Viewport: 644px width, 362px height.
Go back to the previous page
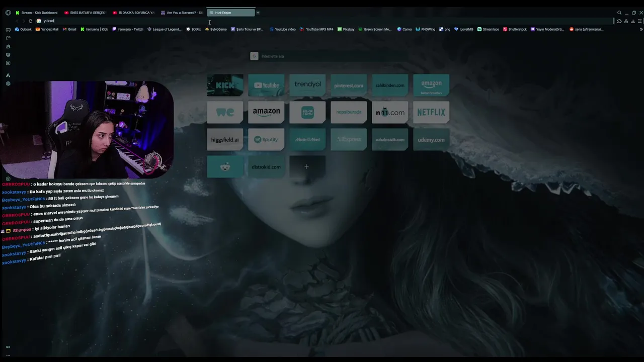click(x=17, y=21)
